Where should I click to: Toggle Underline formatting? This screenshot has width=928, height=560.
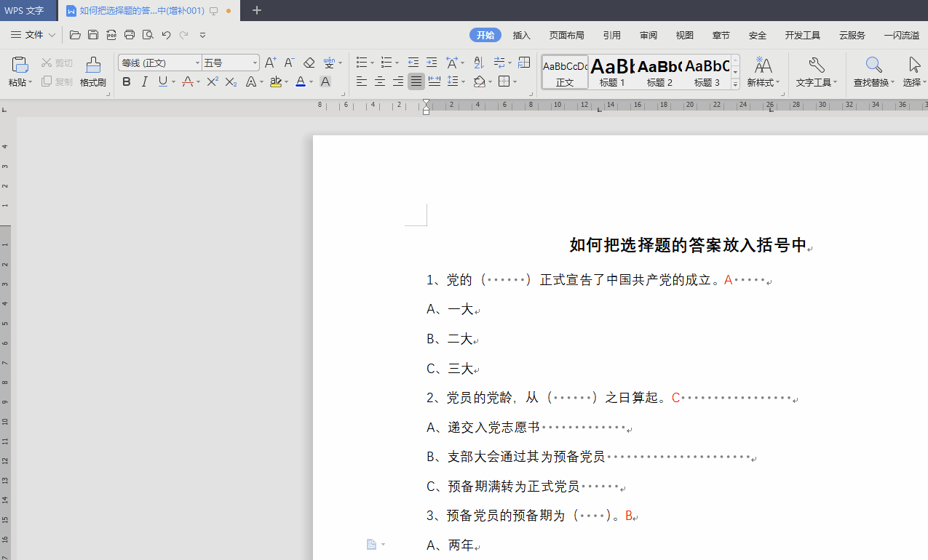click(x=162, y=81)
